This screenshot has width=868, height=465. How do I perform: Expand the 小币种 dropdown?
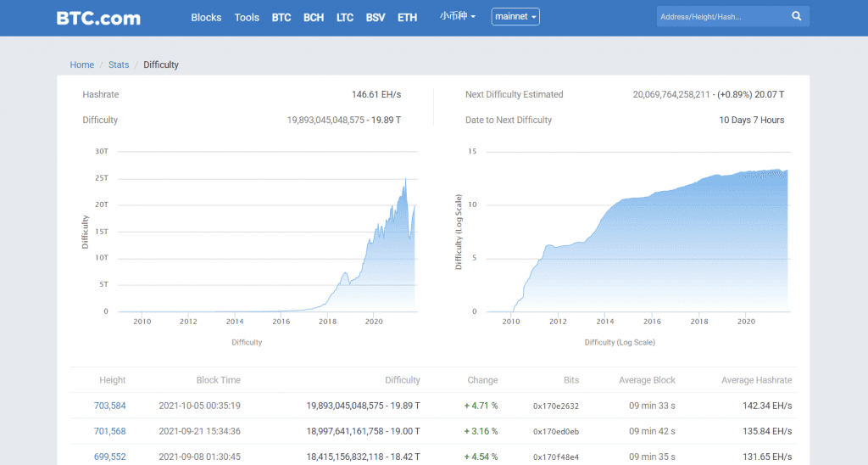click(457, 17)
